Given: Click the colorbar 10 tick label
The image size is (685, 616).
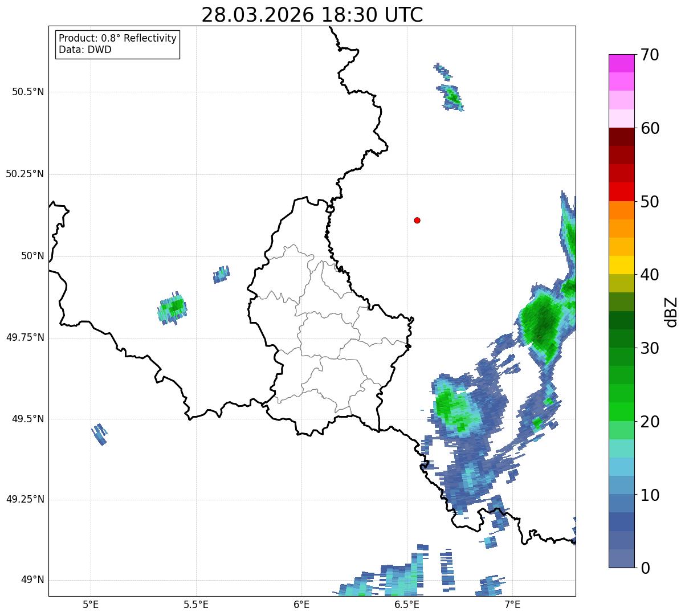Looking at the screenshot, I should click(x=650, y=495).
